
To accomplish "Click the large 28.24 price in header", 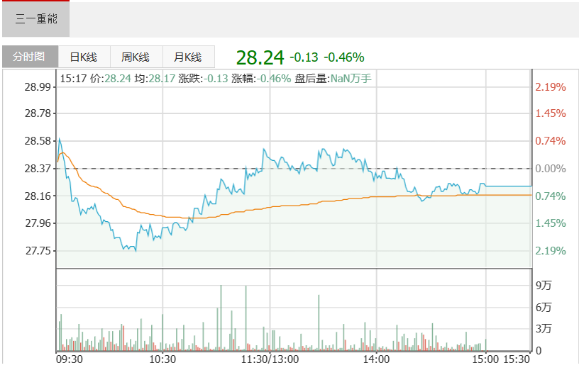I will tap(260, 57).
